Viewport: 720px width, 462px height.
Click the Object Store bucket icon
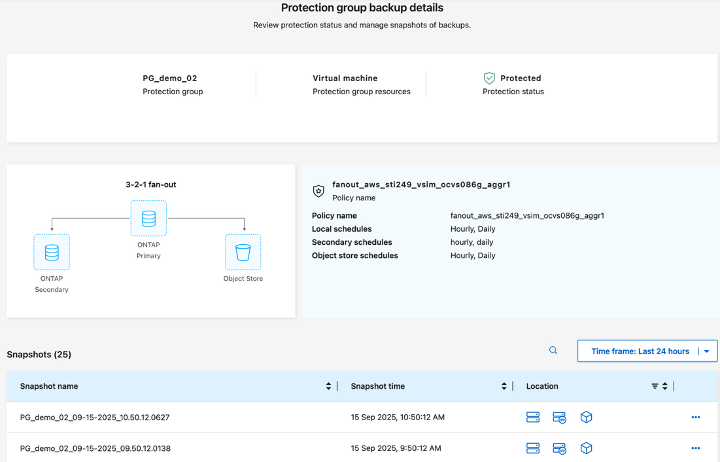242,252
